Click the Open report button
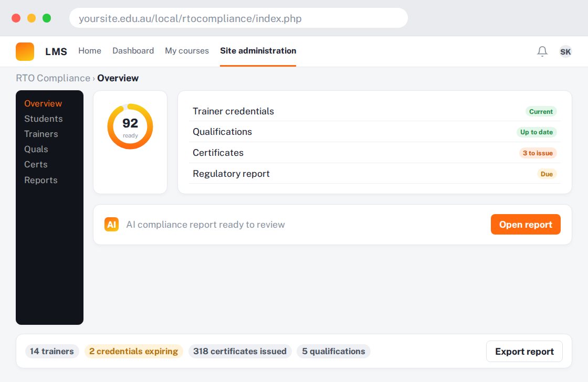The height and width of the screenshot is (382, 588). [x=526, y=225]
